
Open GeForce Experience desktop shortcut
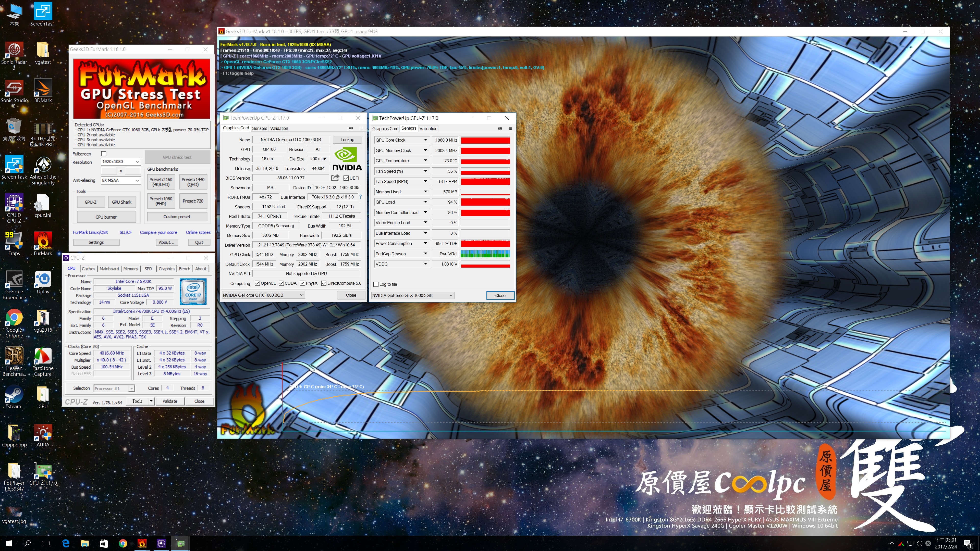[14, 285]
